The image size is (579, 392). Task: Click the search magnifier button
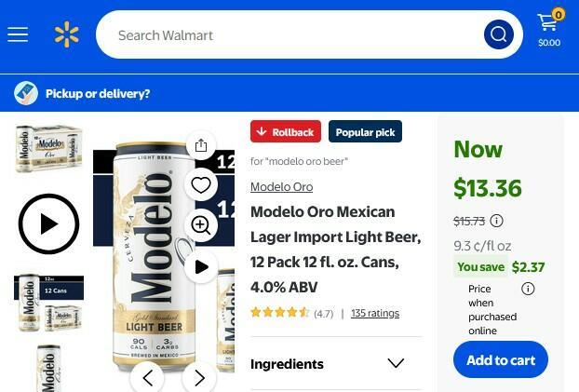499,35
